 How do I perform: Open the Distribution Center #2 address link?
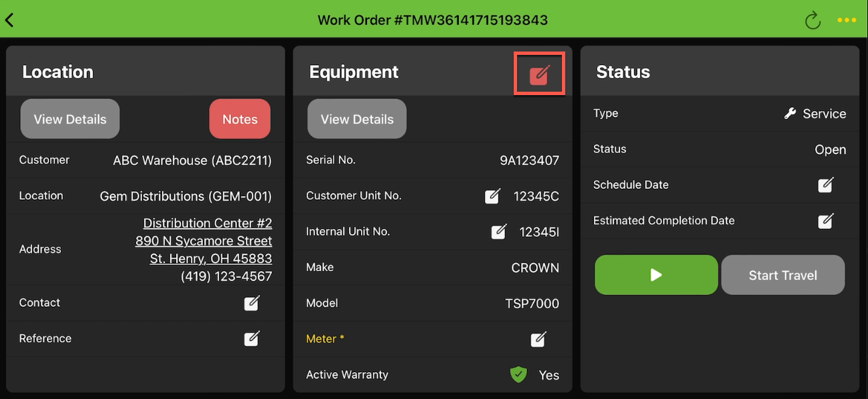click(x=208, y=223)
